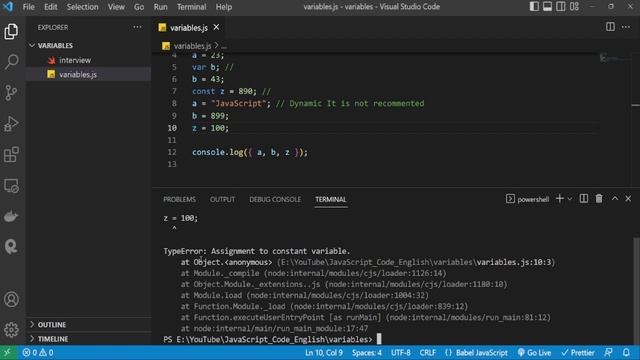Open the File menu
Image resolution: width=640 pixels, height=360 pixels.
(x=29, y=7)
